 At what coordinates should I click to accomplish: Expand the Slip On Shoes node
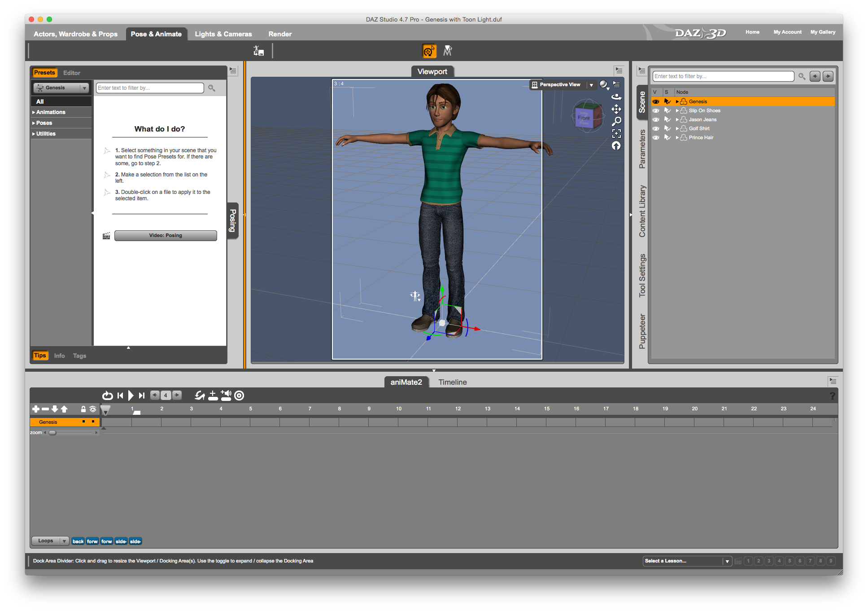(x=675, y=110)
